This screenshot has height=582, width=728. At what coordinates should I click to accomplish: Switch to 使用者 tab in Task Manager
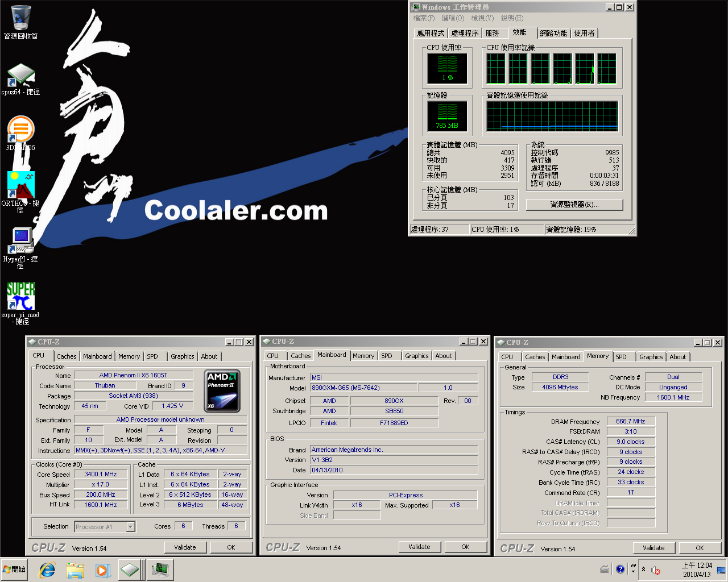(584, 34)
